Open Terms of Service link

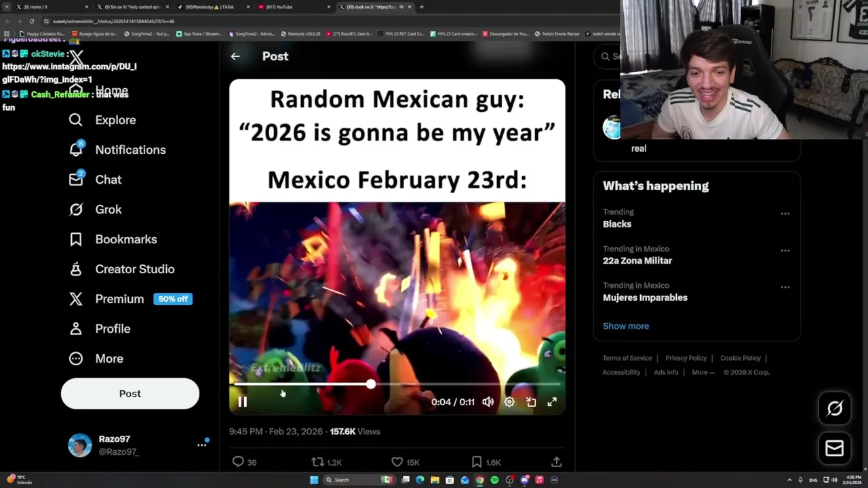(x=627, y=358)
